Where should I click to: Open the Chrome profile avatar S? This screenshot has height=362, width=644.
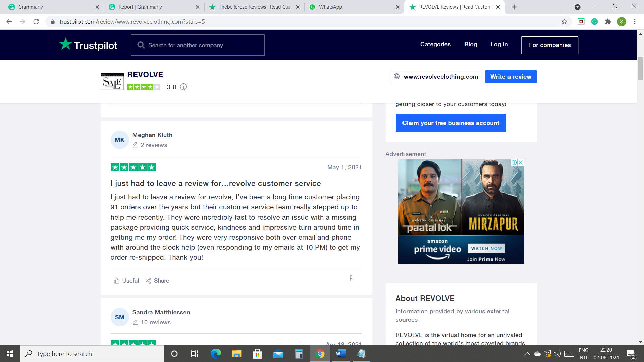pos(621,22)
